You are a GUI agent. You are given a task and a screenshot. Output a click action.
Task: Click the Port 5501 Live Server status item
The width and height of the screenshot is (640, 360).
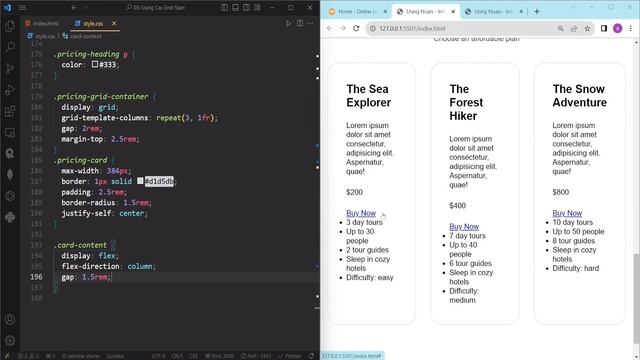[x=256, y=356]
